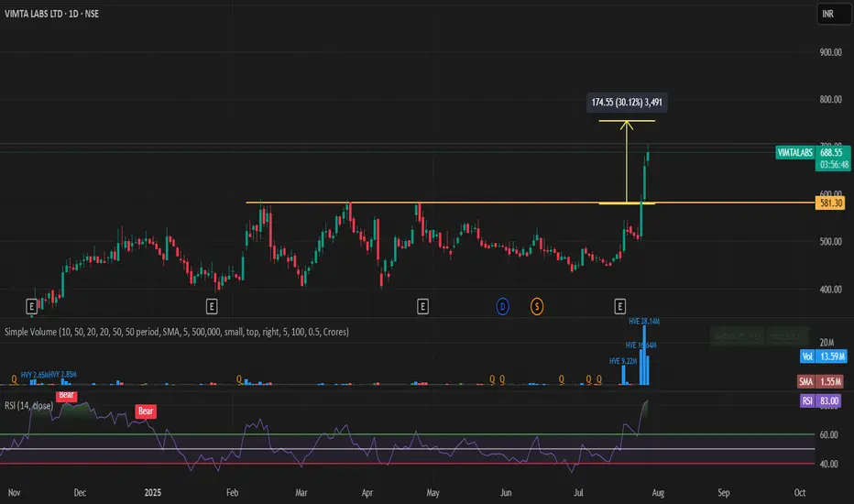Click the Q marker in late June volume
The width and height of the screenshot is (854, 504).
(x=562, y=378)
